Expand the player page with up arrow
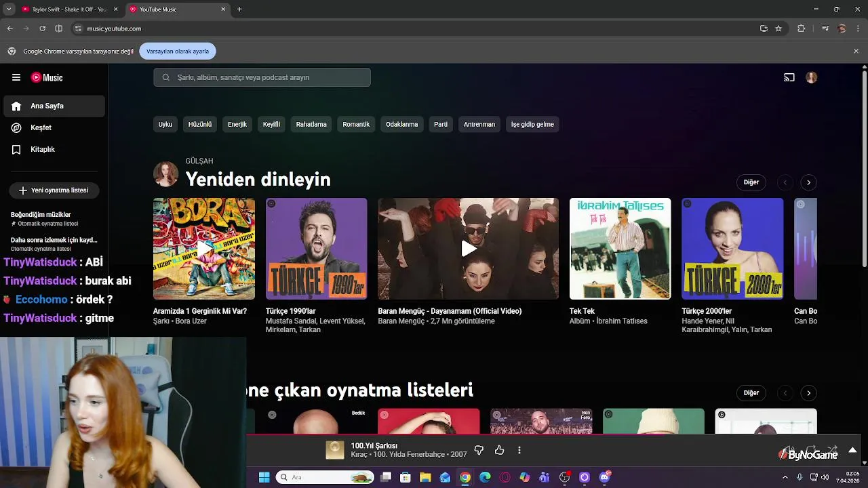The image size is (868, 488). (852, 450)
